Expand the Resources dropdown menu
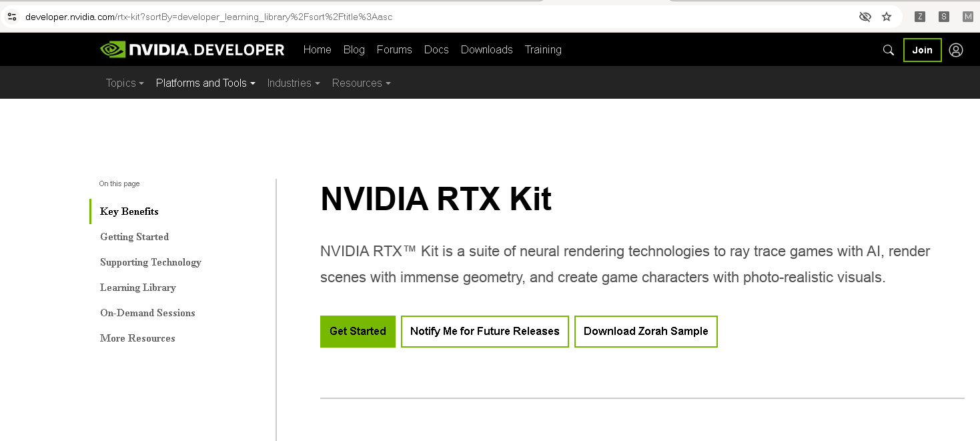Viewport: 980px width, 441px height. pos(361,83)
